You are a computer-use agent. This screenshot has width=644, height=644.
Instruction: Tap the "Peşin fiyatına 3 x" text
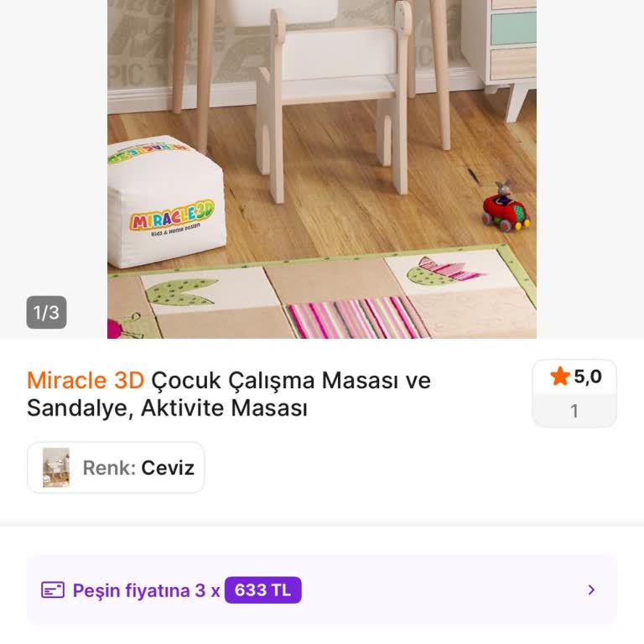(146, 590)
